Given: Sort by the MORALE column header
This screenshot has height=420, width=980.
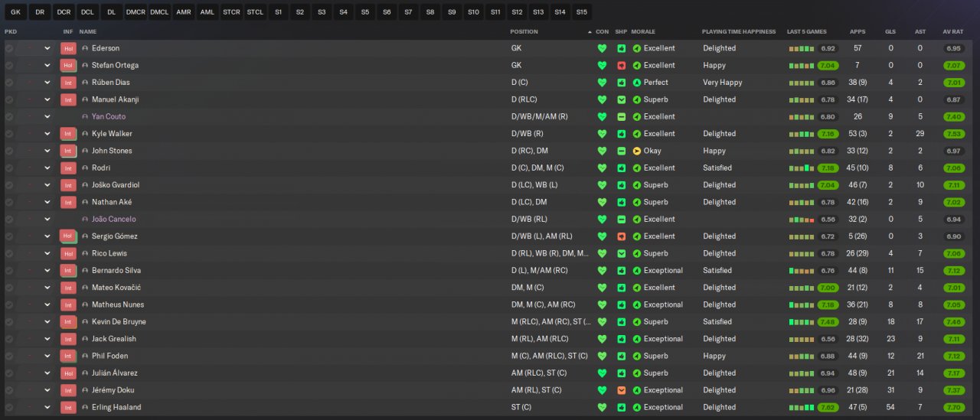Looking at the screenshot, I should click(645, 32).
